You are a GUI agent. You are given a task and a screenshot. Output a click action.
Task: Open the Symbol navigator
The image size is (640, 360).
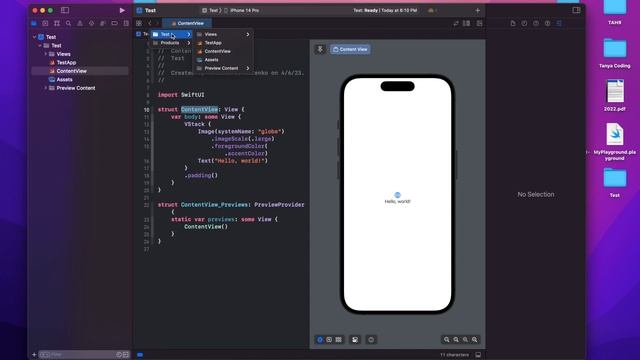(x=57, y=24)
